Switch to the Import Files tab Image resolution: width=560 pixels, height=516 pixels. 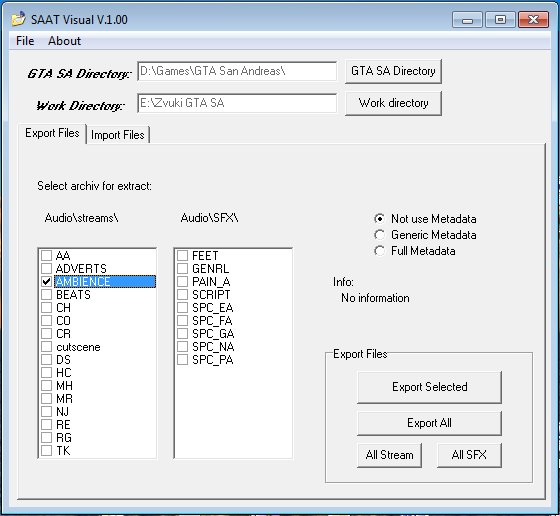coord(118,135)
